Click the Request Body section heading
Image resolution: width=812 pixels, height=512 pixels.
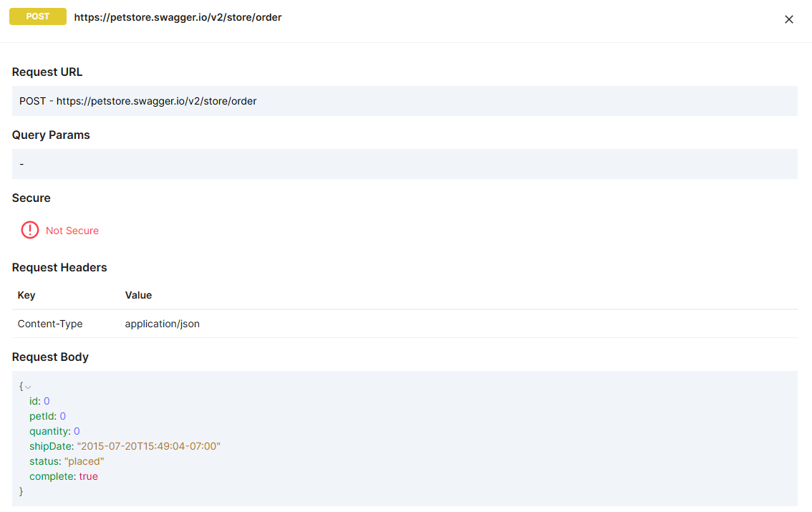tap(50, 357)
